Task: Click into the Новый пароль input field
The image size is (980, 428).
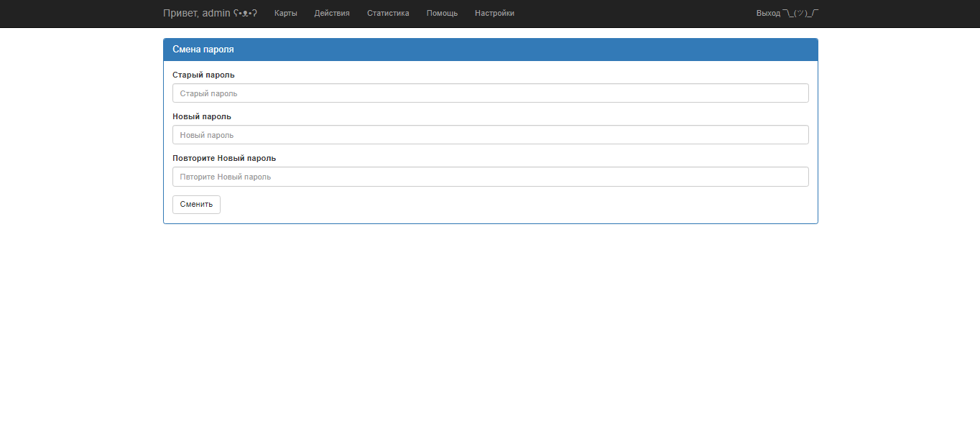Action: pos(490,135)
